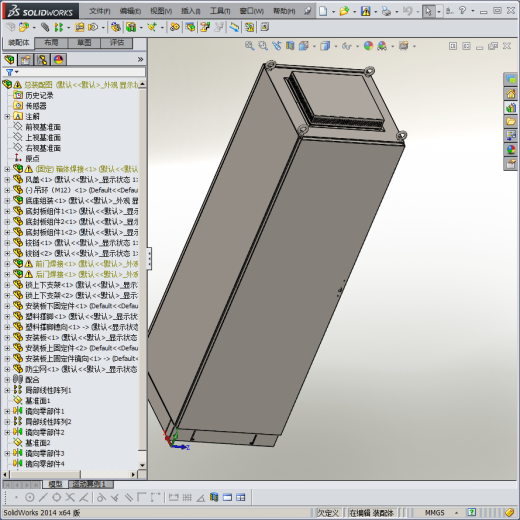The image size is (520, 520).
Task: Open the ConfigurationManager tab icon
Action: [42, 60]
